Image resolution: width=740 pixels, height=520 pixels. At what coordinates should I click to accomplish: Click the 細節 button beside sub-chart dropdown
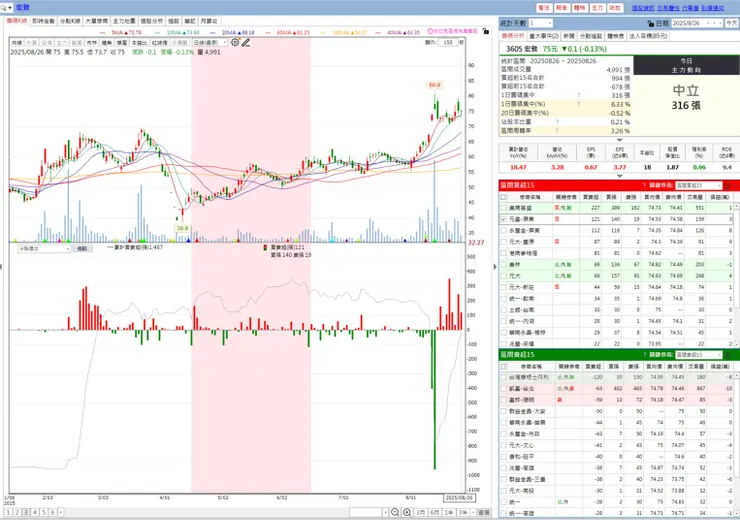(82, 248)
